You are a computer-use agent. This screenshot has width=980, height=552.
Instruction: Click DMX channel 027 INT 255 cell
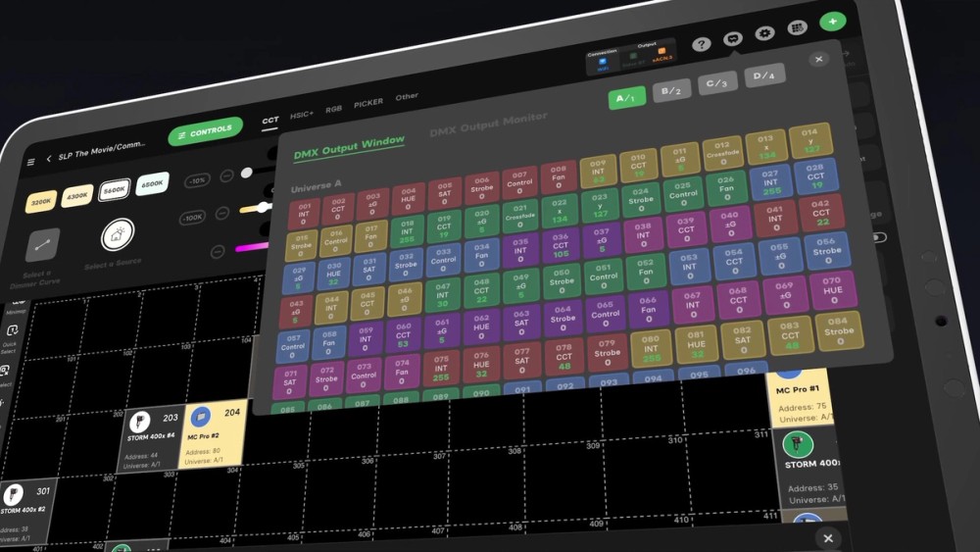(x=770, y=182)
